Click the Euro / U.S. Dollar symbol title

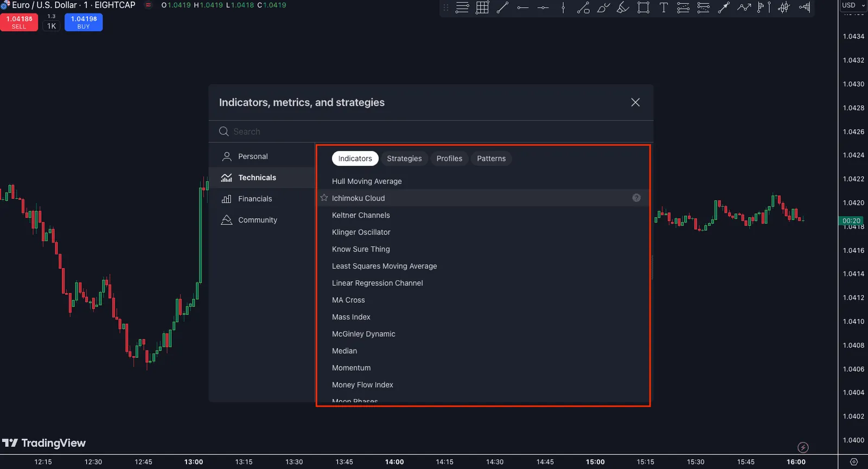point(74,5)
